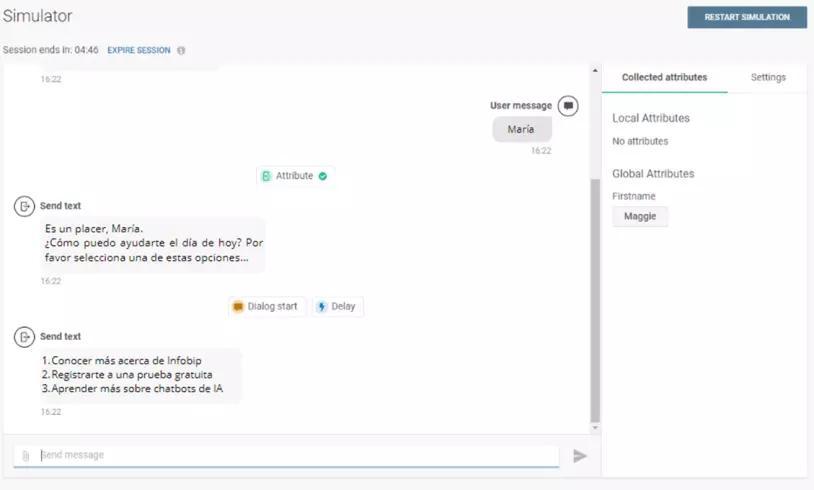Screen dimensions: 814x490
Task: Click the Maggie Firstname attribute value
Action: click(x=640, y=216)
